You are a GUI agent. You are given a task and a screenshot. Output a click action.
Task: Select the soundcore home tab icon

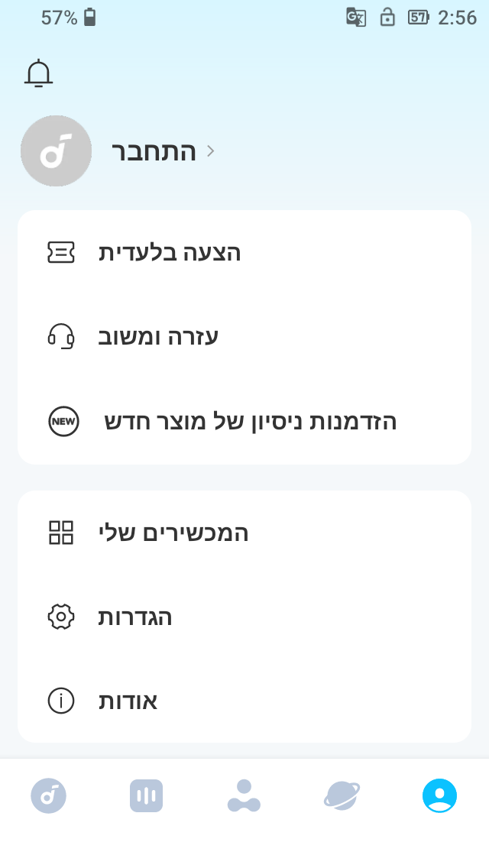49,795
